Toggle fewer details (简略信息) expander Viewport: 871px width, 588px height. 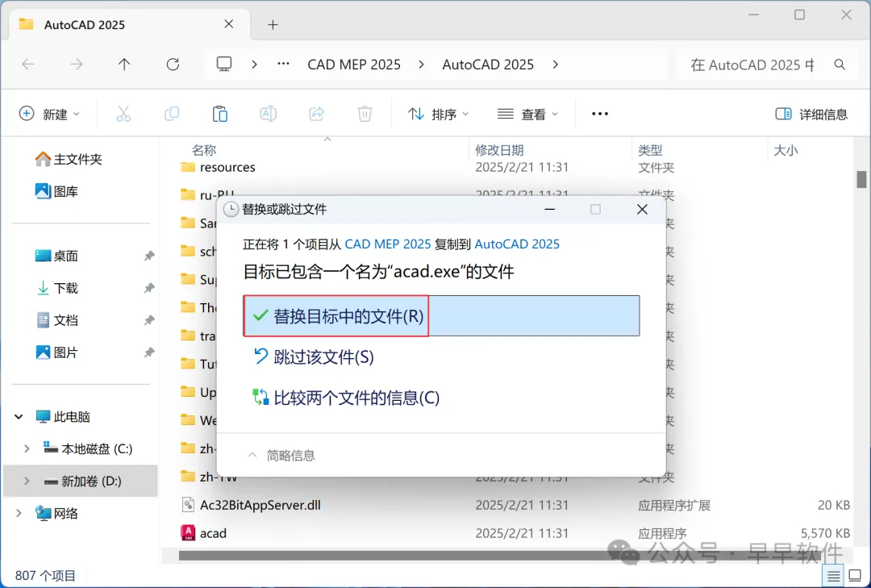[281, 455]
